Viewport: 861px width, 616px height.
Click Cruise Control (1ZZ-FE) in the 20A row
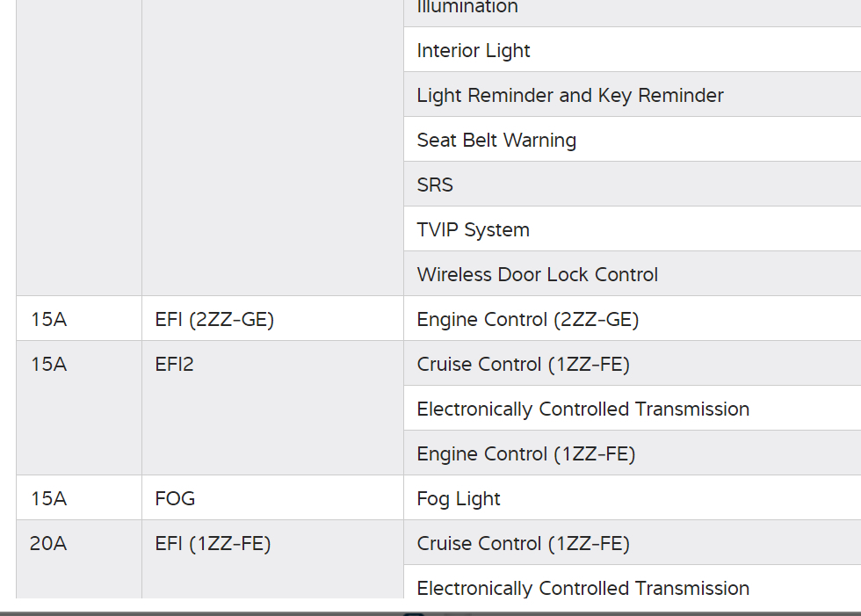click(x=523, y=544)
